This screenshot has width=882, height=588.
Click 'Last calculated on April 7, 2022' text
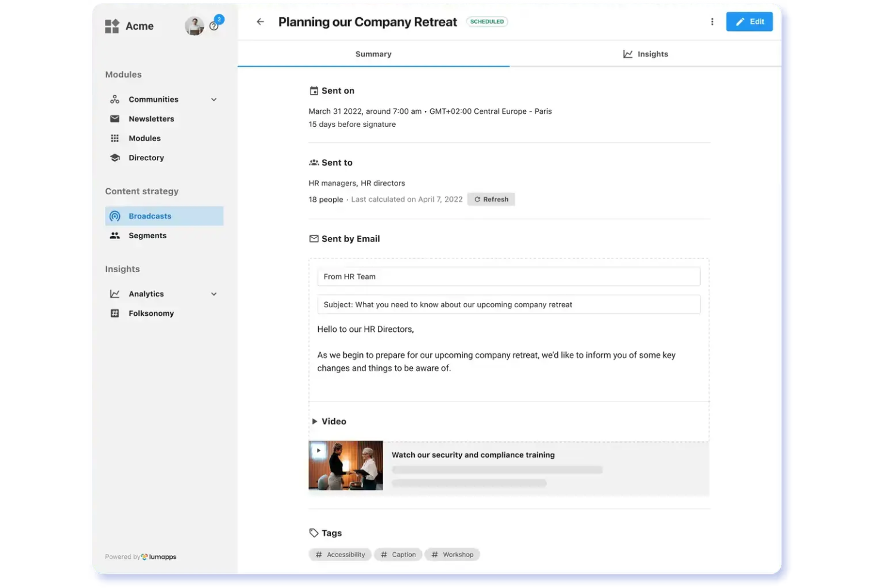[407, 200]
